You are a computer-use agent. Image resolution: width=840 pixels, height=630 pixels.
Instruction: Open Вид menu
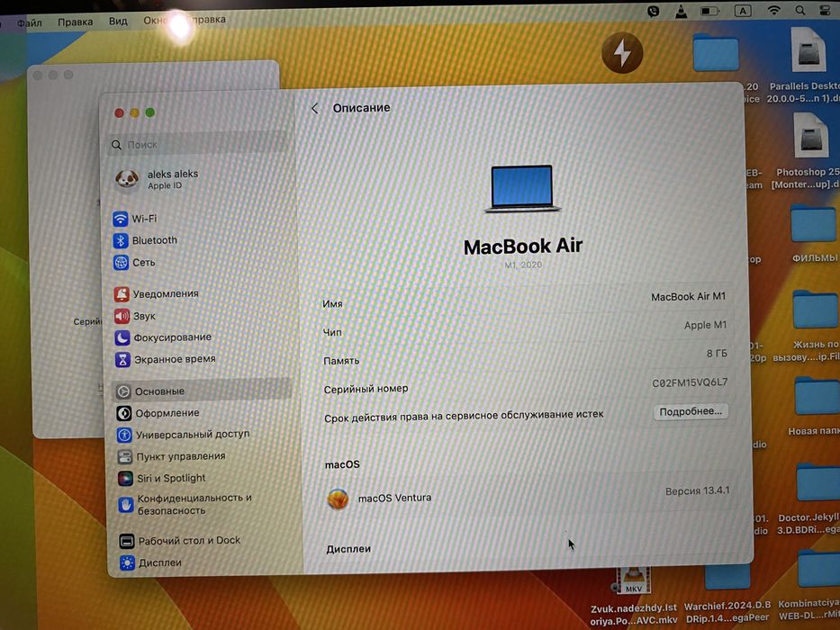point(118,21)
